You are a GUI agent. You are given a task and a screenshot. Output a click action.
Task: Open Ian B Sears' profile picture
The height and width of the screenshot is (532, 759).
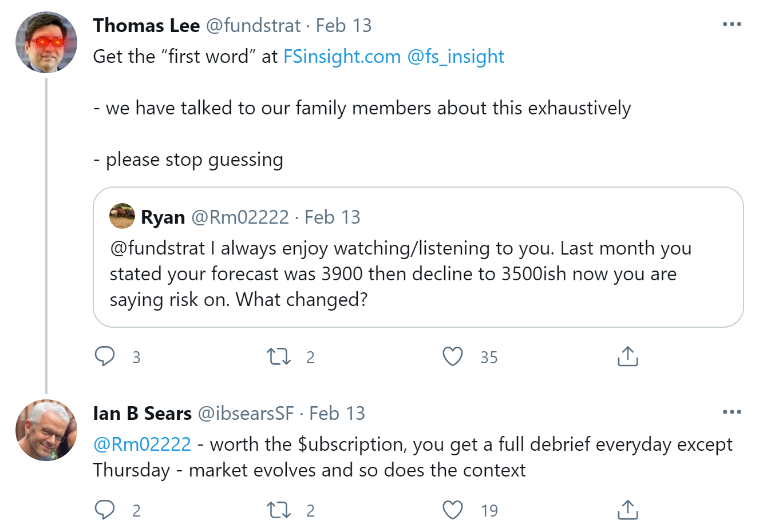46,430
